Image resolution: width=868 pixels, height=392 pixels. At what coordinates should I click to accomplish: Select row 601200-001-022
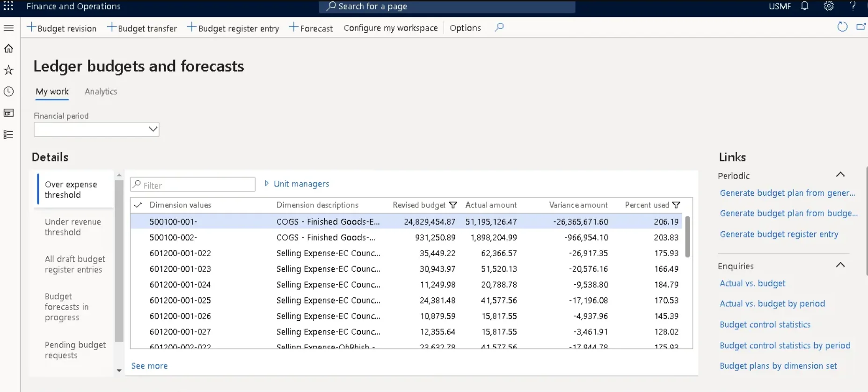406,253
